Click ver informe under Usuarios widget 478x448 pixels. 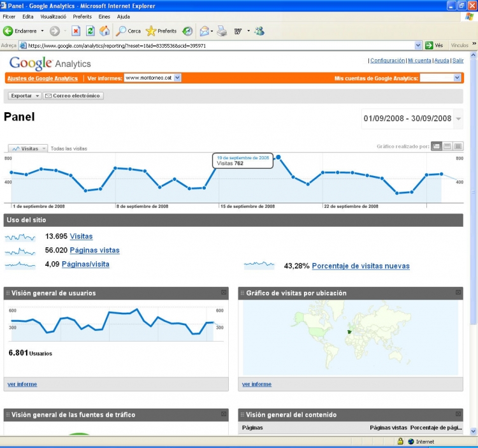pyautogui.click(x=22, y=384)
